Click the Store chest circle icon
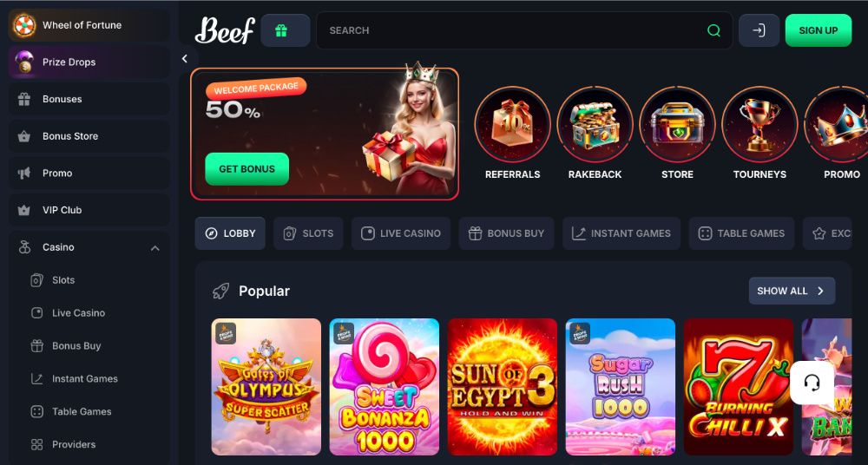 coord(678,124)
